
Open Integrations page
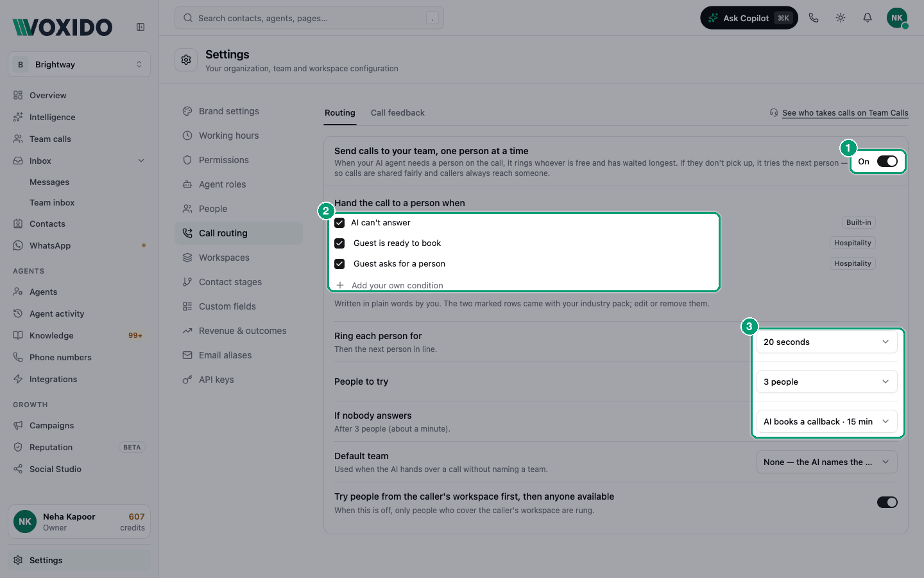79,379
